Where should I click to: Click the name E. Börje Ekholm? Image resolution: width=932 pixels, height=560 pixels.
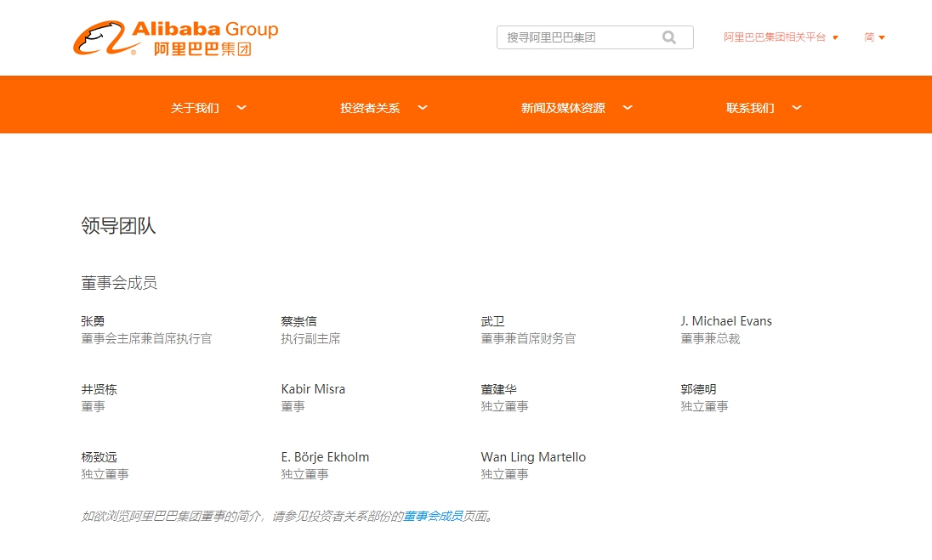pos(325,457)
